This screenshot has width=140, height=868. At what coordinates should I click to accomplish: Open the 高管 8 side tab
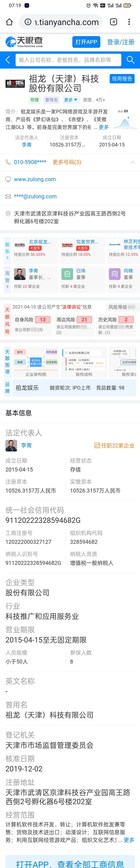7,280
